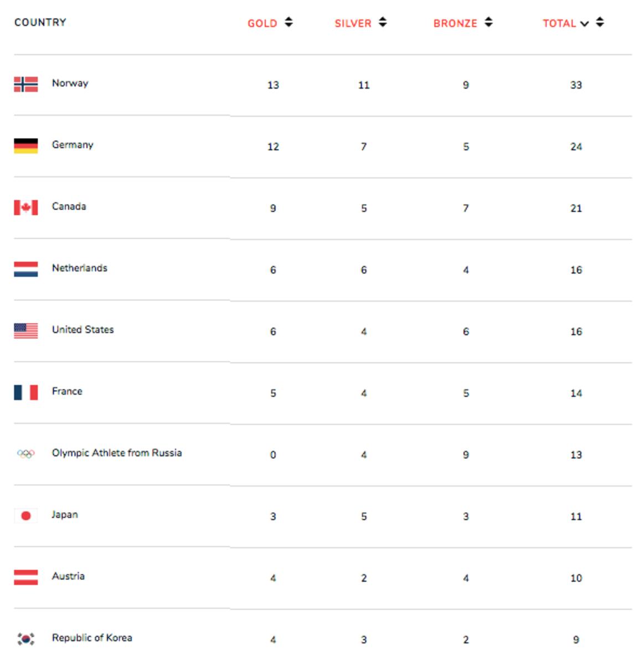The width and height of the screenshot is (644, 665).
Task: Click the Netherlands flag icon
Action: point(25,268)
